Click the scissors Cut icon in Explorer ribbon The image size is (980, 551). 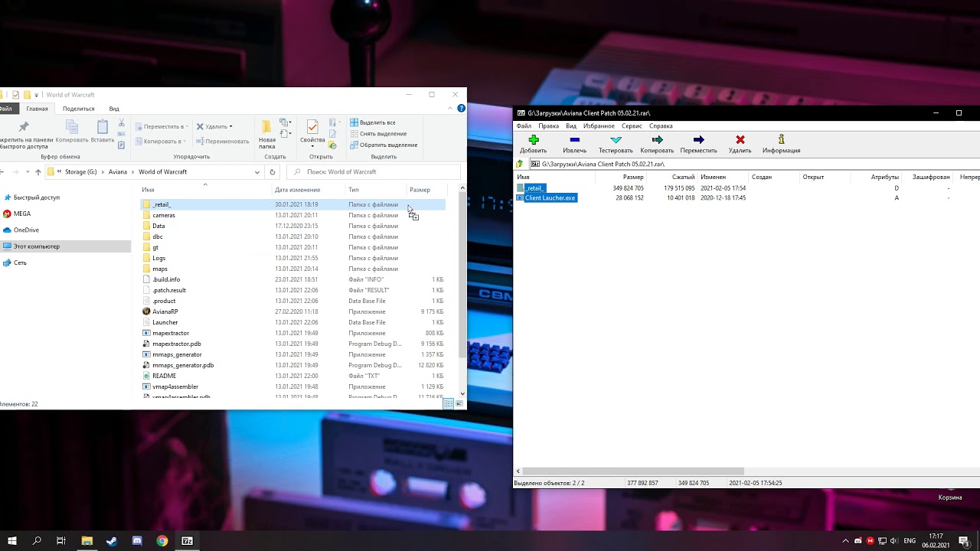tap(122, 122)
